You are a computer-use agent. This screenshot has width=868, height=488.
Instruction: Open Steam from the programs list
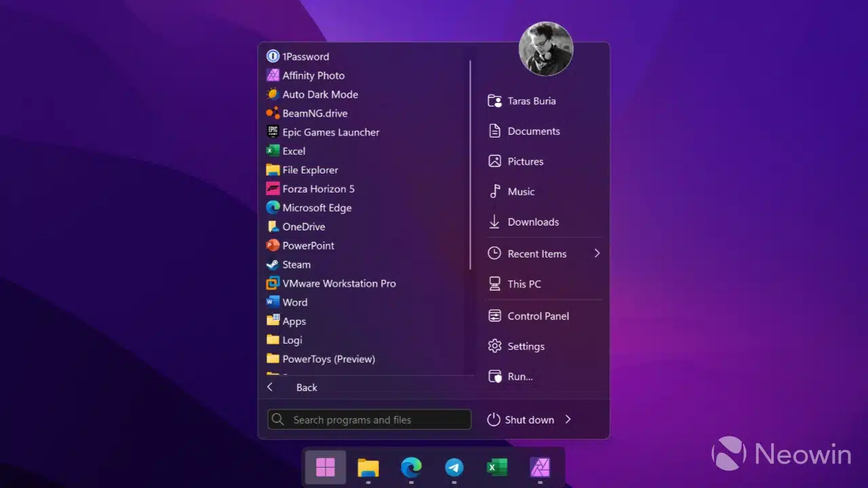[288, 265]
